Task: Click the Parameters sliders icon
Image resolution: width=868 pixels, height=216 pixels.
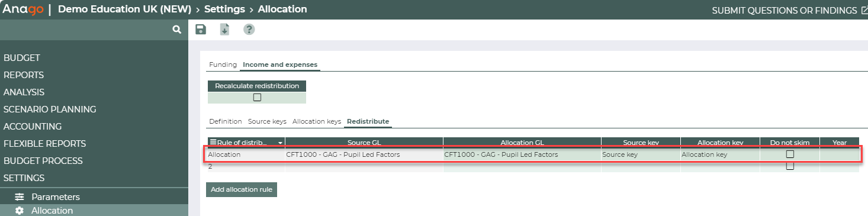Action: tap(20, 197)
